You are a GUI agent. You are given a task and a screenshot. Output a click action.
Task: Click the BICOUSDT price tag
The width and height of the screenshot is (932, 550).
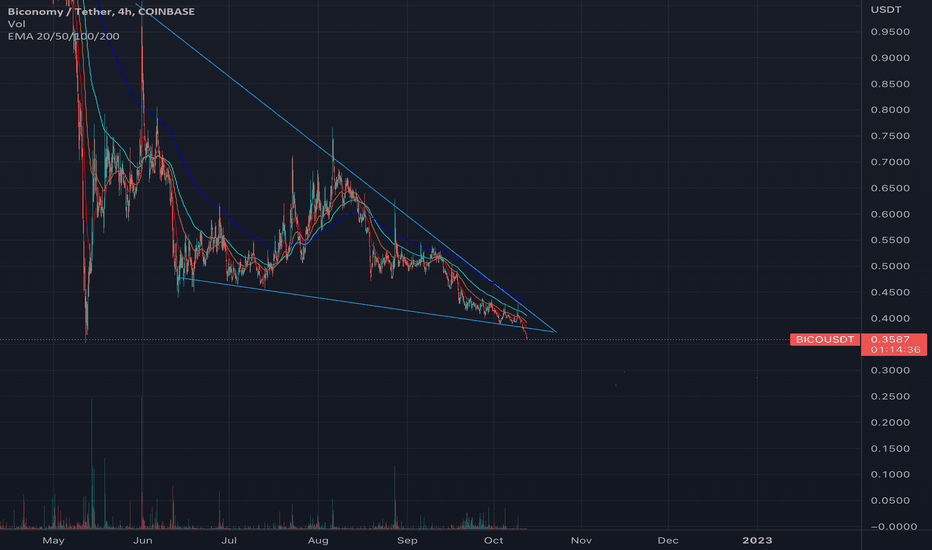pyautogui.click(x=825, y=340)
